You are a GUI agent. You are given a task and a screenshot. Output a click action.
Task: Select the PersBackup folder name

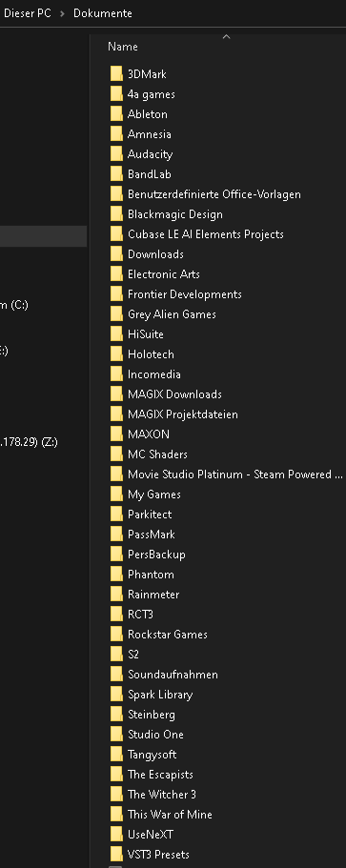156,555
